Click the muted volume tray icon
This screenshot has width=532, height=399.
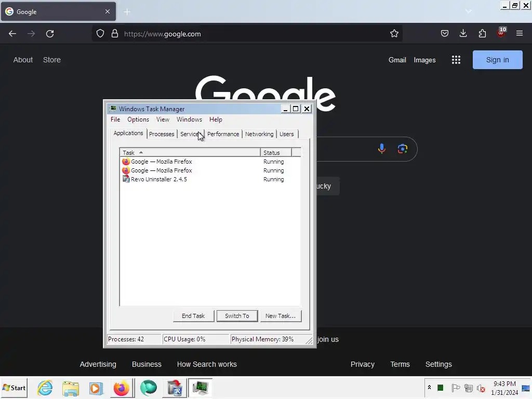point(481,388)
